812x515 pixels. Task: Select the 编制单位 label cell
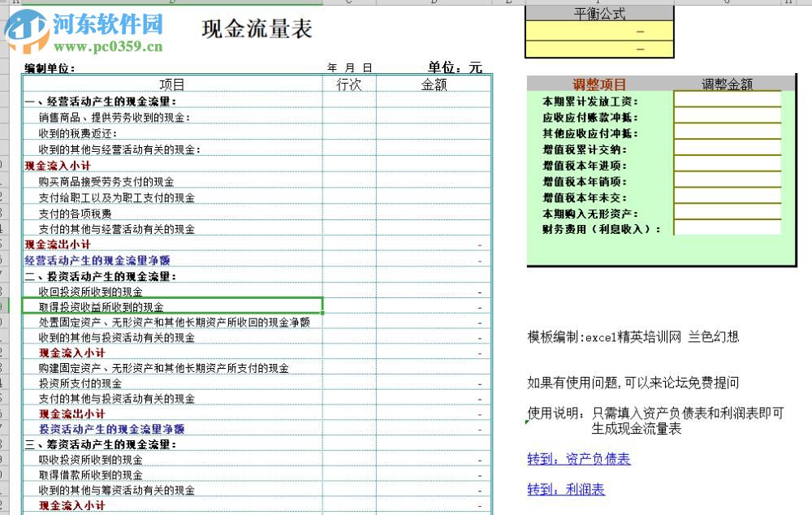pyautogui.click(x=49, y=68)
